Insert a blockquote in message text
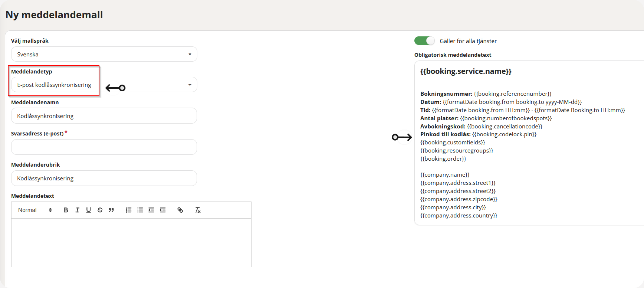 click(111, 210)
